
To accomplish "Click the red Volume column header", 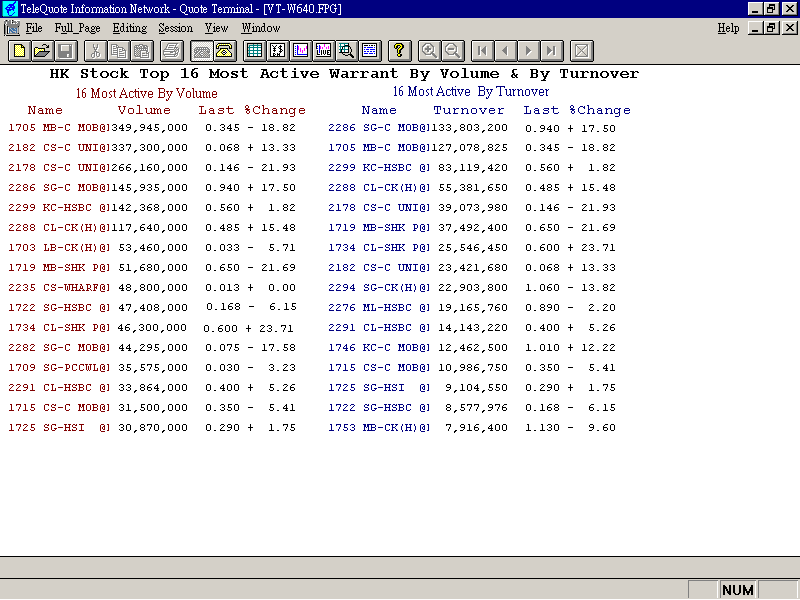I will coord(144,110).
